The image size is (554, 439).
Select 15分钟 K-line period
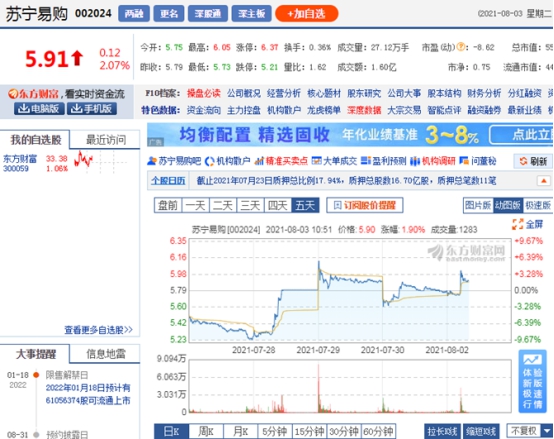310,431
